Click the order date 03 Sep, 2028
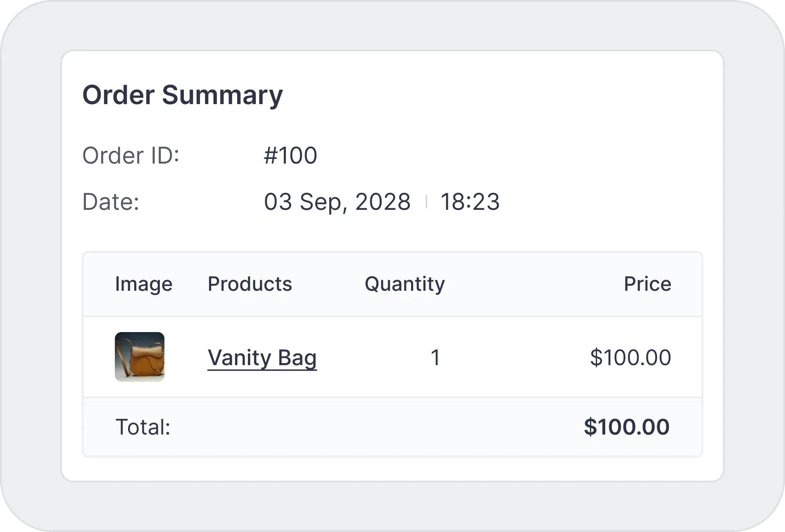 tap(337, 202)
